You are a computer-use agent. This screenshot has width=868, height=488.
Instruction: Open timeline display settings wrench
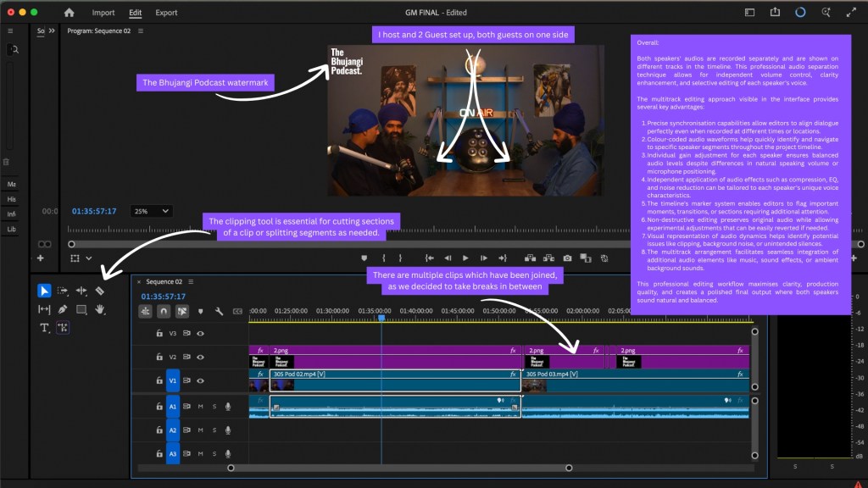(x=219, y=312)
